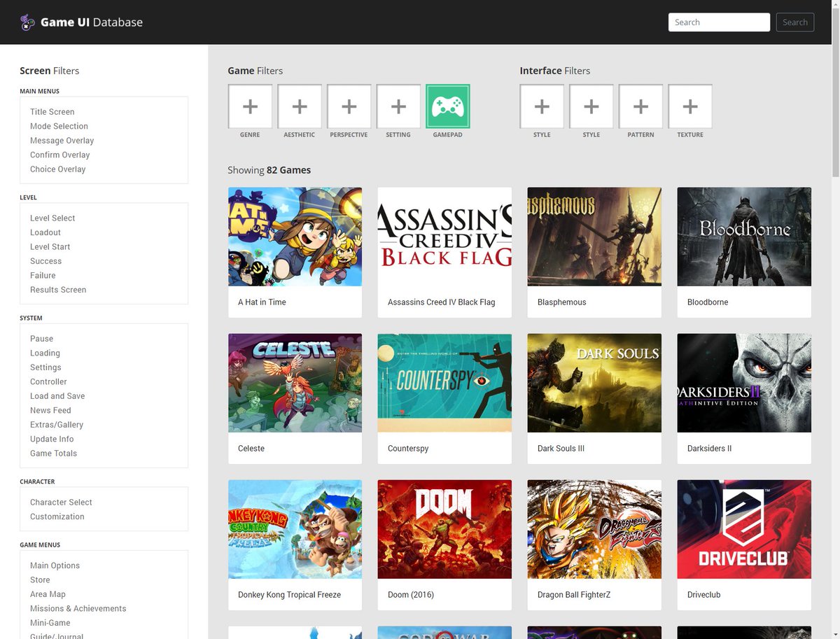Open the A Hat in Time thumbnail
The width and height of the screenshot is (840, 639).
[295, 237]
